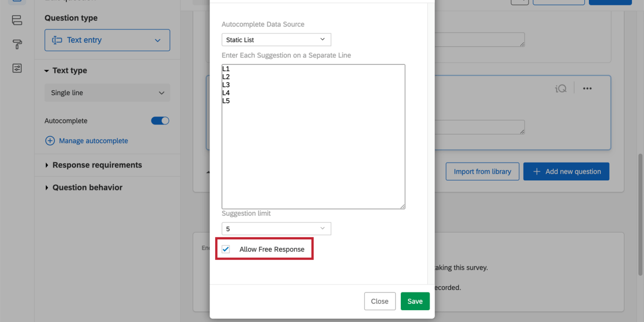
Task: Open Manage autocomplete
Action: tap(93, 140)
